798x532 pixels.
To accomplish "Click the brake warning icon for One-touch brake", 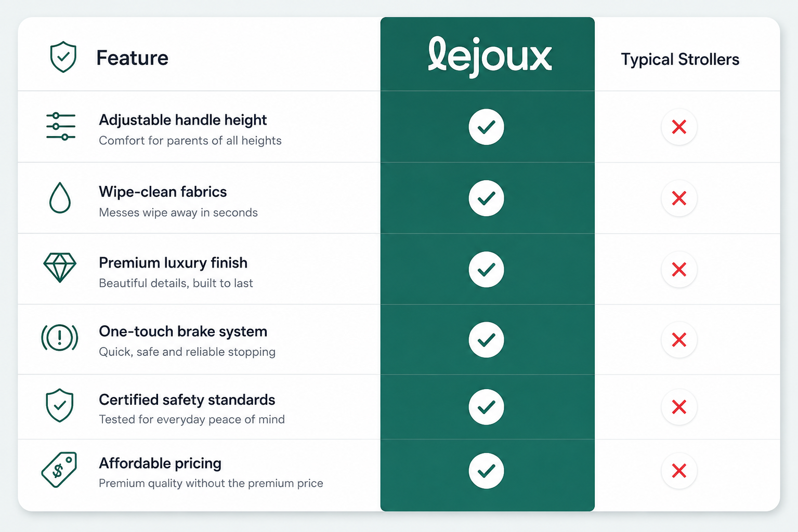I will pyautogui.click(x=60, y=338).
